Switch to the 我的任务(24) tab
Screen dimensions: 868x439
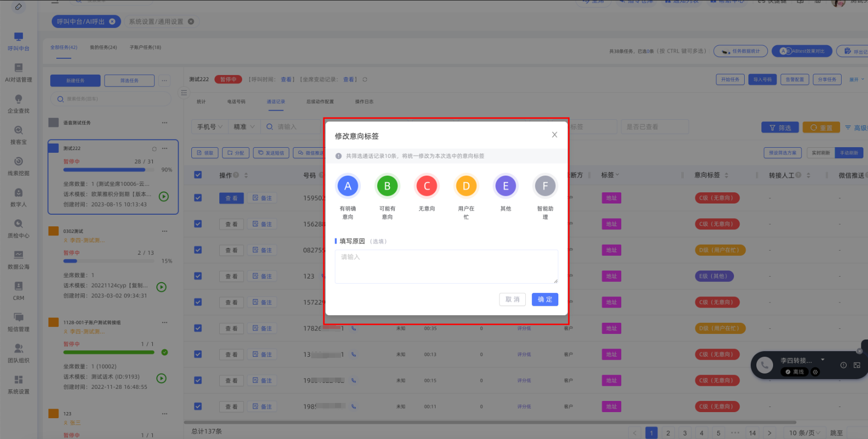[x=103, y=48]
